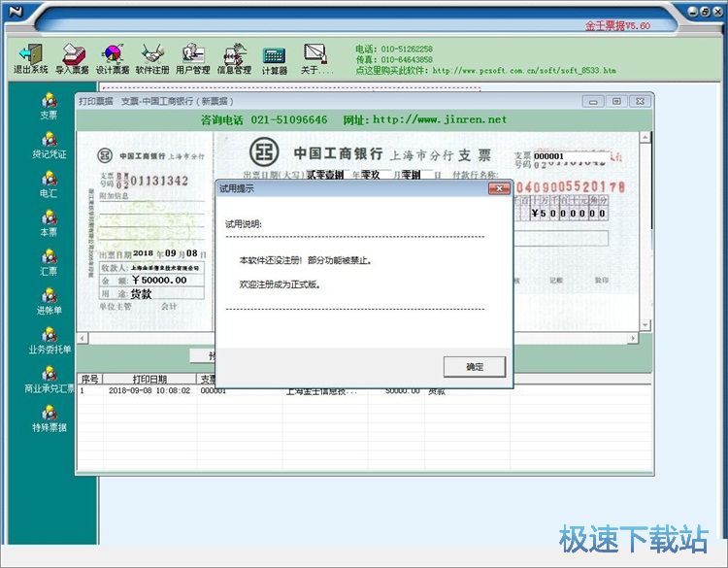This screenshot has height=568, width=728.
Task: Select 支票 in the left sidebar
Action: coord(49,107)
